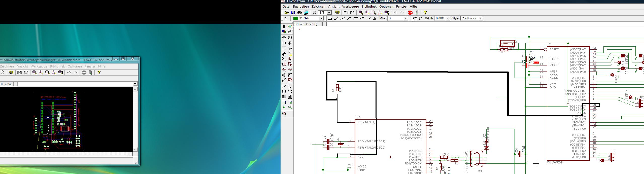Click the board window command line input field
Viewport: 644px width, 174px height.
pos(76,84)
